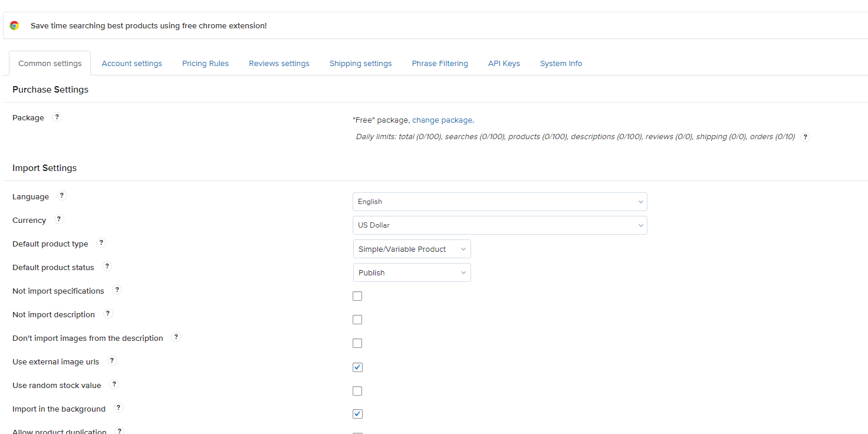Disable Import in the background checkbox
The image size is (868, 434).
(x=357, y=414)
